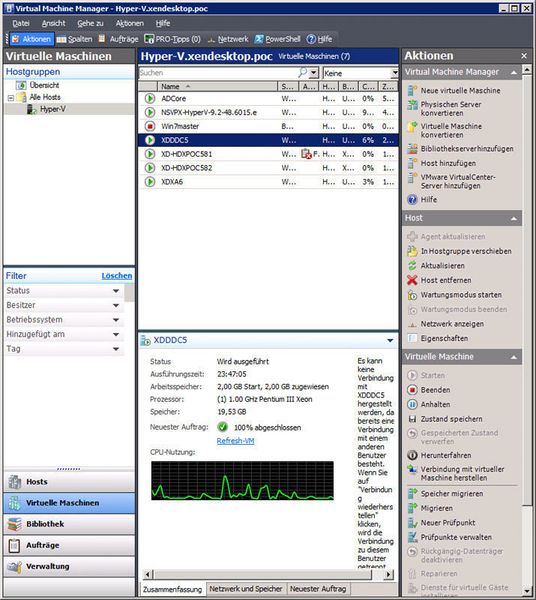
Task: Click the blue Hilfe icon in Aktionen pane
Action: 412,200
